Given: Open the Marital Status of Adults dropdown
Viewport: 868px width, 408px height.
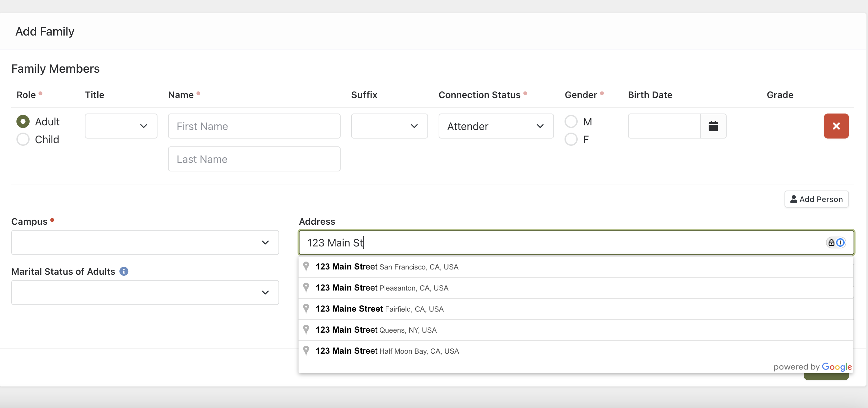Looking at the screenshot, I should [145, 292].
